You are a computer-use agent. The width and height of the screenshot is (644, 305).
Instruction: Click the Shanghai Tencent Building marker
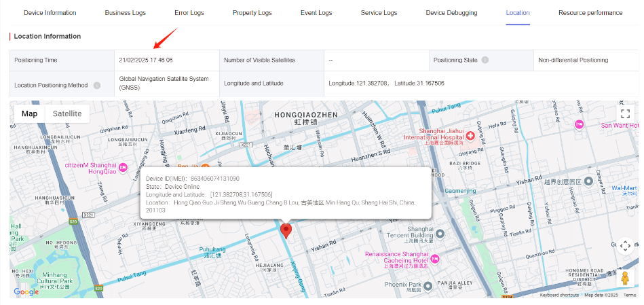point(440,234)
